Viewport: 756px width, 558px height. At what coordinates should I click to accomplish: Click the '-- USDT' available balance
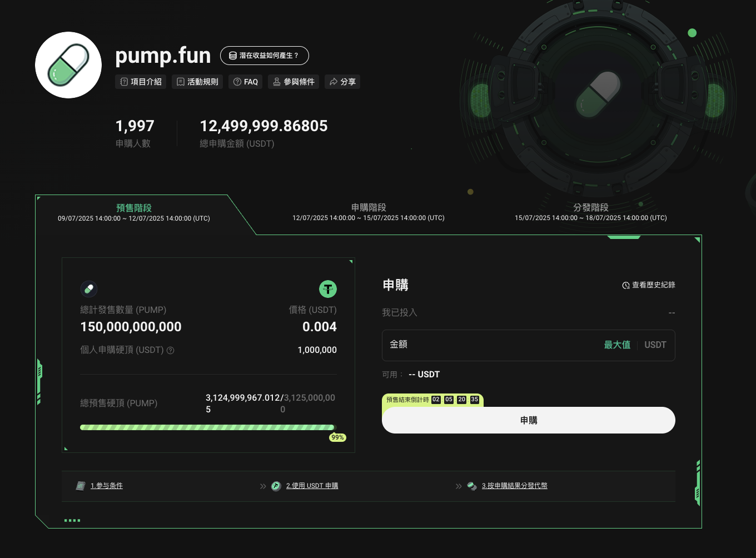click(424, 375)
